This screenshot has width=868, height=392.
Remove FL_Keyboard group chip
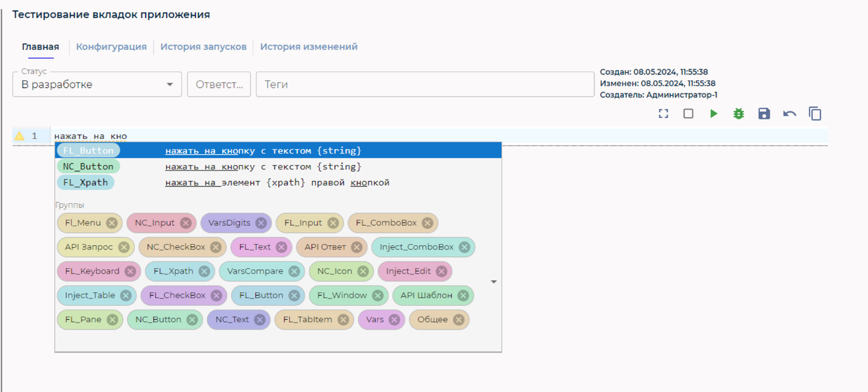coord(130,271)
